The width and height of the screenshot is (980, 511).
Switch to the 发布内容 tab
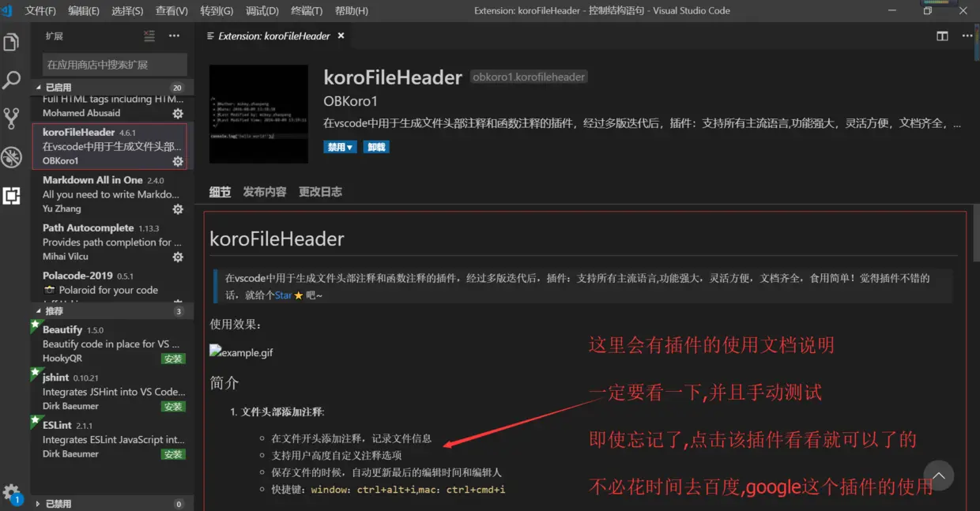coord(265,191)
